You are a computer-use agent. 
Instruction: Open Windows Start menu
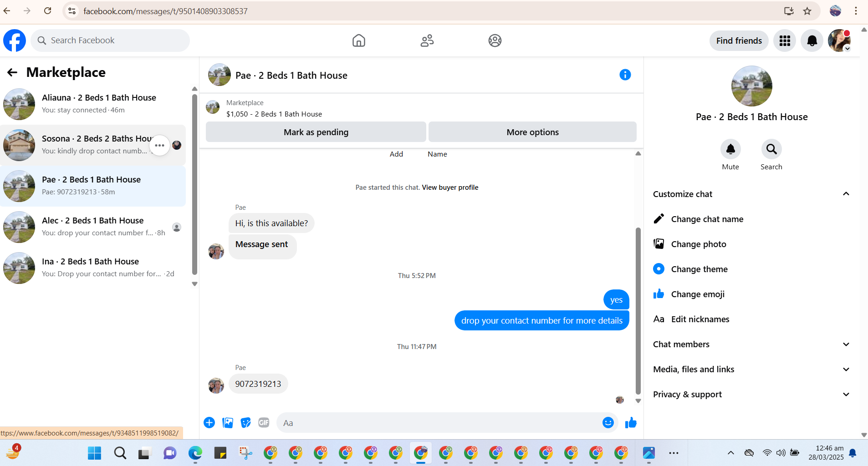[95, 453]
